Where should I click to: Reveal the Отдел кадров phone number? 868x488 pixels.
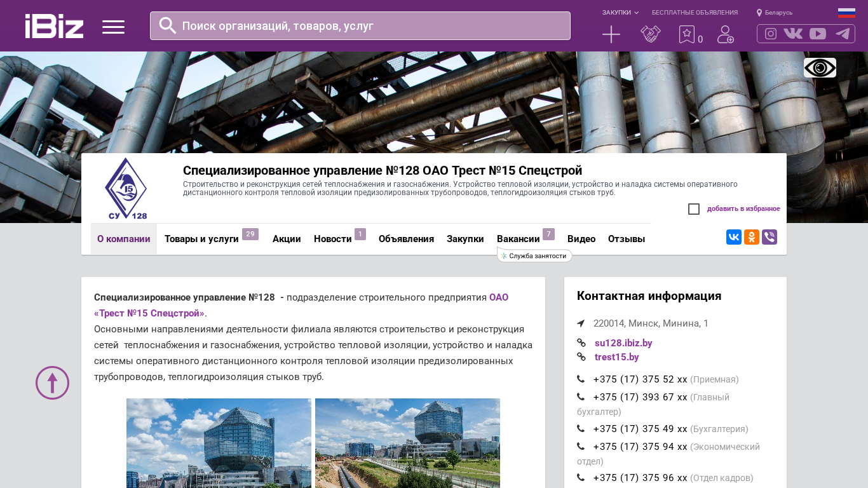(641, 478)
